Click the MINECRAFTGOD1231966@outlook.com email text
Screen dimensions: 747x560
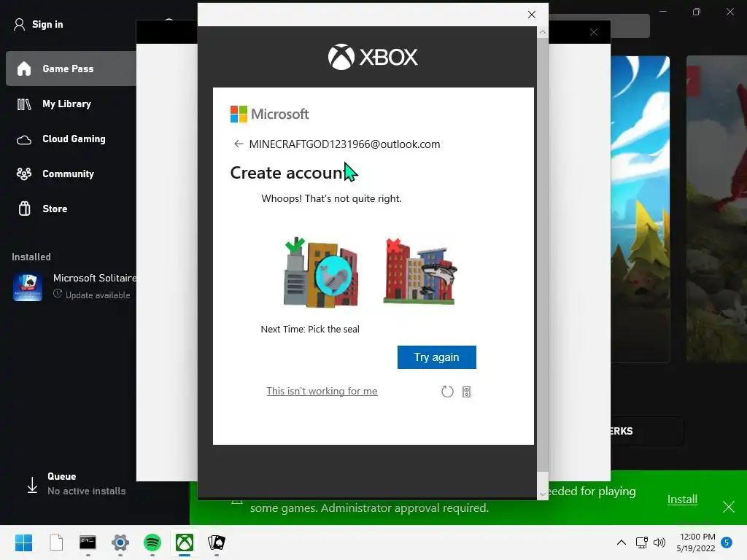pos(344,144)
